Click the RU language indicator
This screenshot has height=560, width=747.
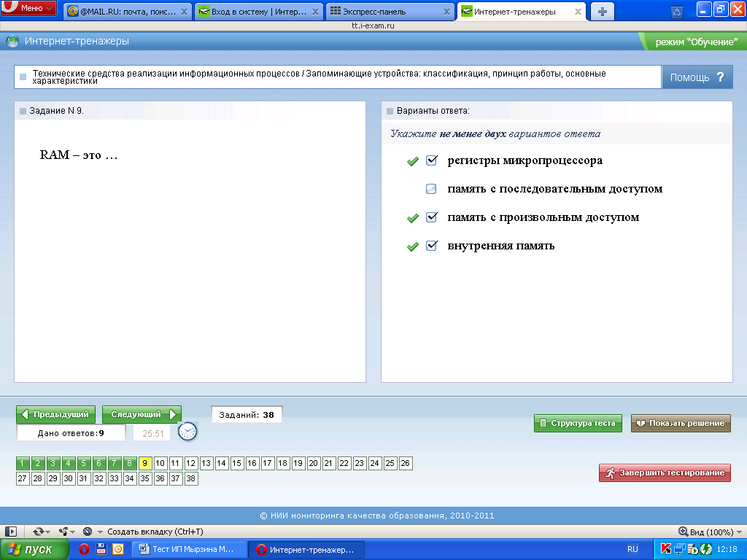pos(632,549)
